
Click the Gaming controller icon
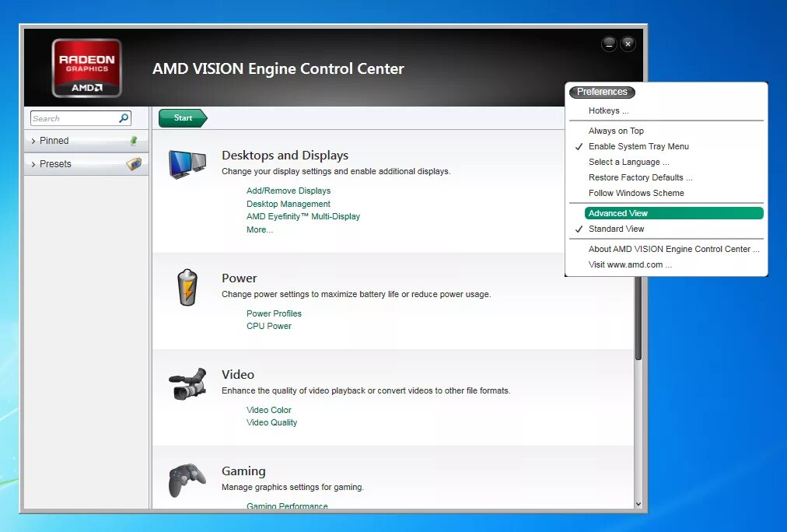click(187, 480)
